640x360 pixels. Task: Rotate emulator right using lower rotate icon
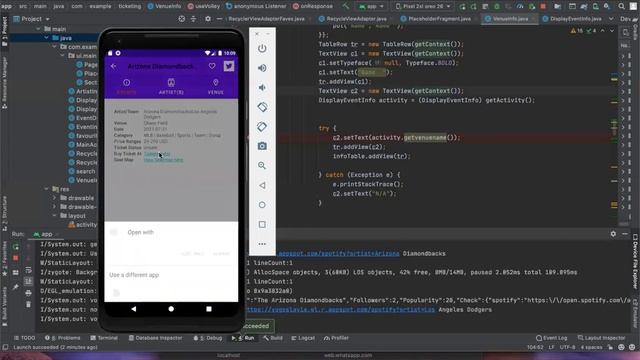[262, 127]
